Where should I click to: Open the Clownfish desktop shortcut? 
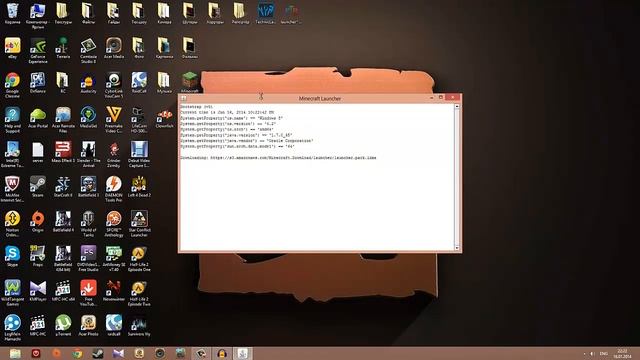164,118
